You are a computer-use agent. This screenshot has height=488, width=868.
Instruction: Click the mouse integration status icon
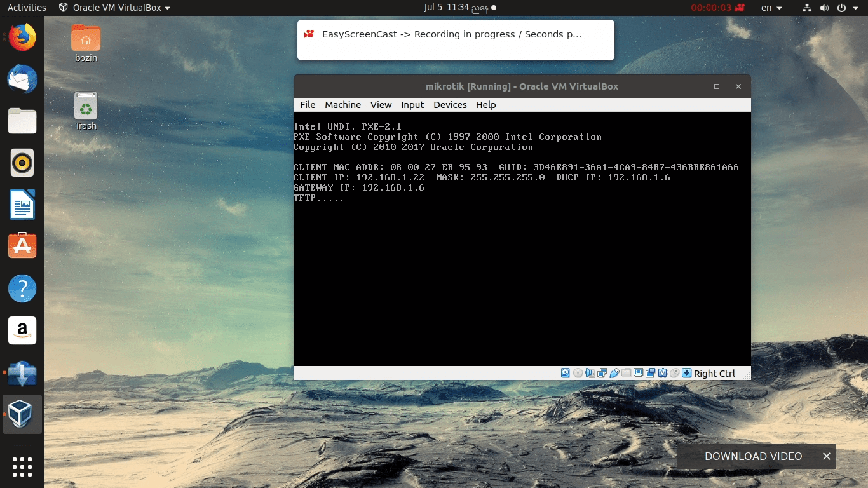pyautogui.click(x=675, y=373)
